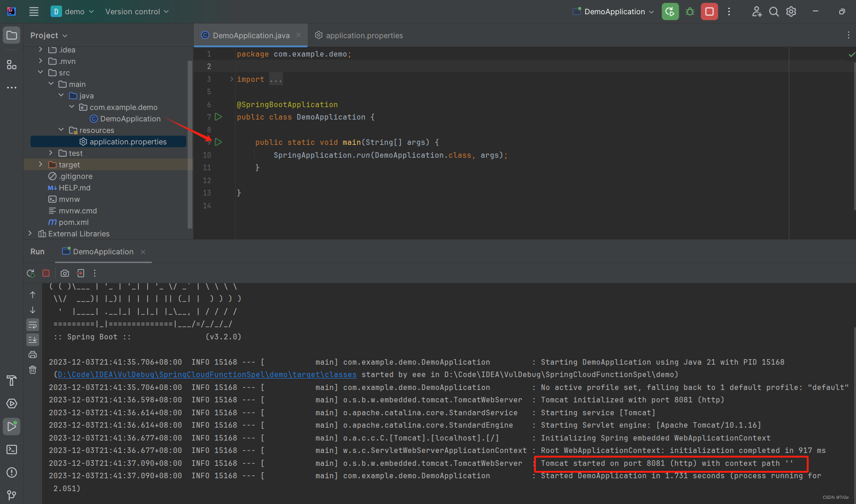Image resolution: width=856 pixels, height=504 pixels.
Task: Print console output icon
Action: [x=33, y=355]
